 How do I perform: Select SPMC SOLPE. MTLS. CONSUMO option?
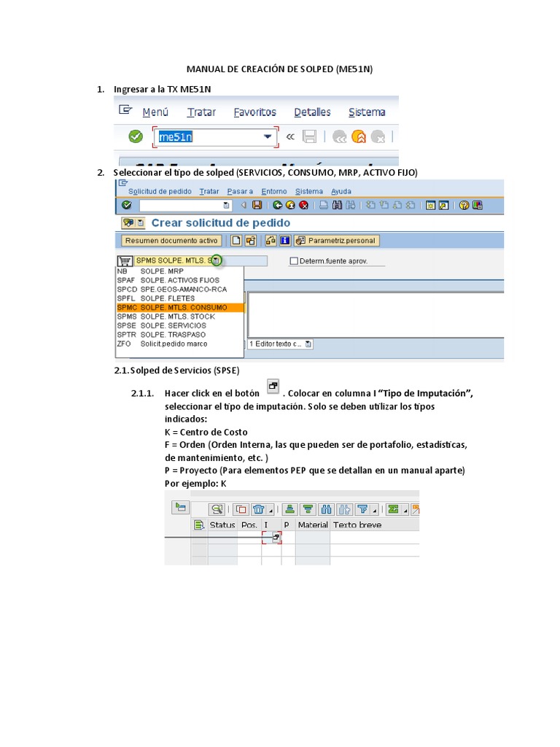[x=180, y=307]
